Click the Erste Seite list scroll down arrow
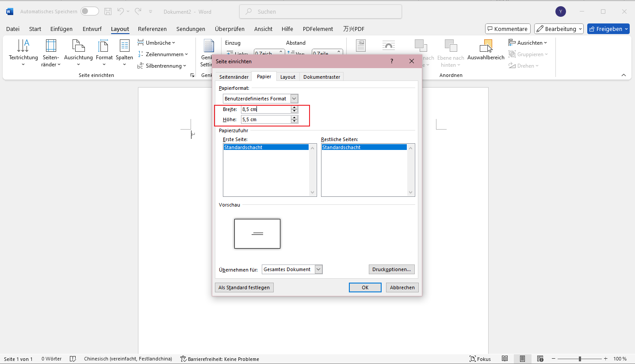Viewport: 635px width, 364px height. pos(313,192)
